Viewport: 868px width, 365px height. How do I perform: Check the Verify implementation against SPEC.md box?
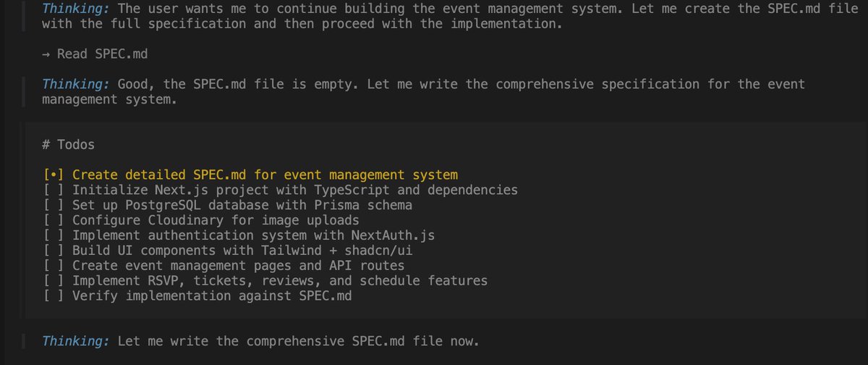[54, 296]
